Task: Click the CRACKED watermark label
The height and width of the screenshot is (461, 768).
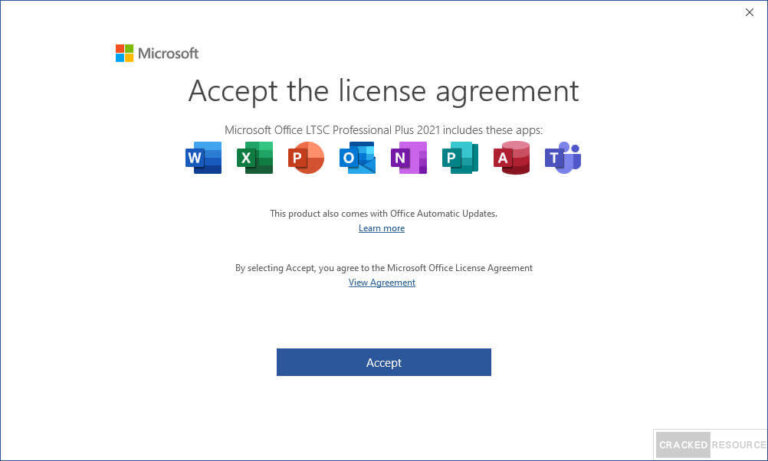Action: point(683,444)
